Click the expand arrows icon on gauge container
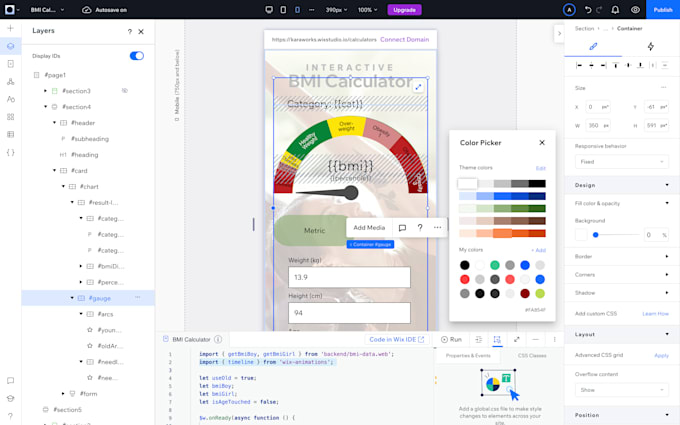This screenshot has width=680, height=425. click(x=418, y=87)
